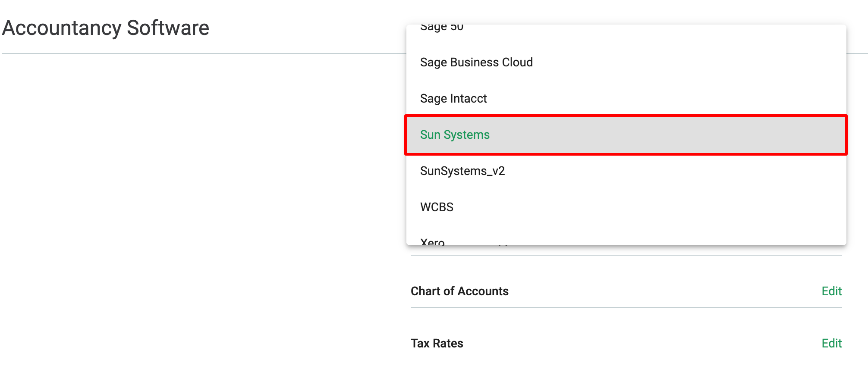Click the Chart of Accounts label
This screenshot has width=868, height=369.
(x=459, y=291)
